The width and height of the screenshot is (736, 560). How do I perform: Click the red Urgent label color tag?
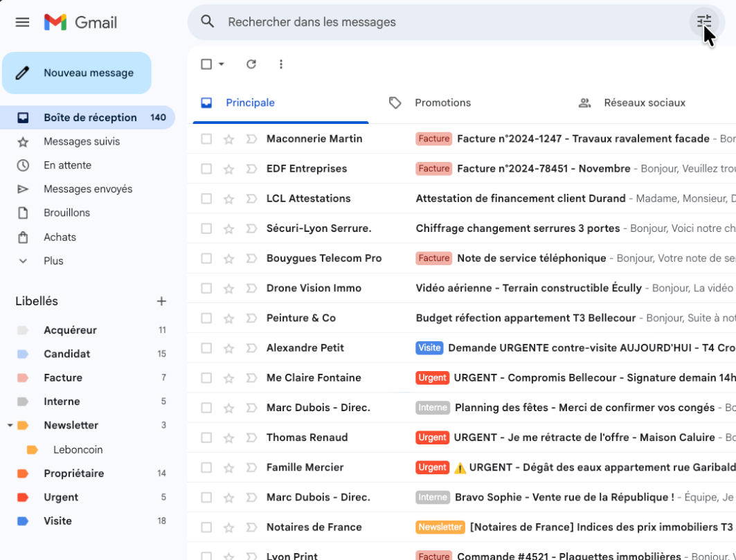click(x=23, y=498)
